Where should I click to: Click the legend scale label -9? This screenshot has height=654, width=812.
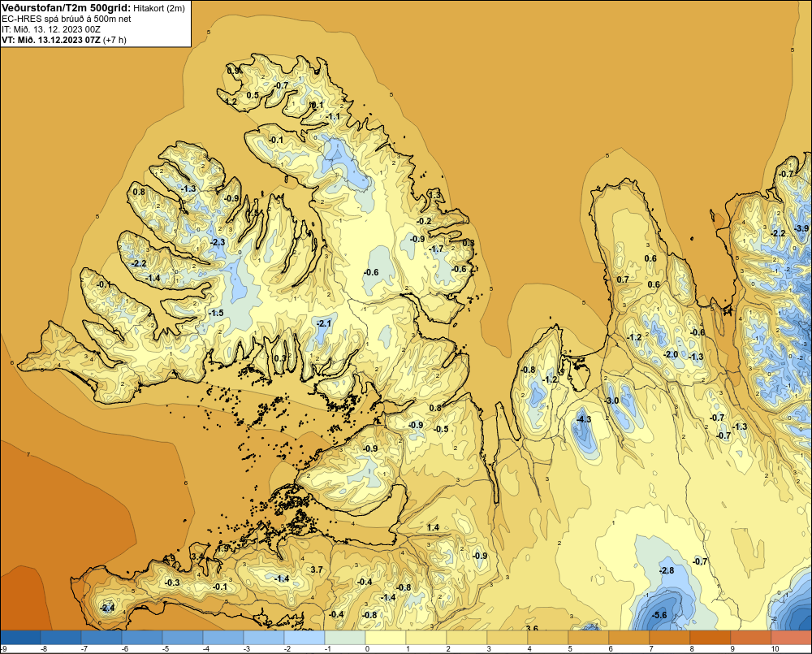click(x=3, y=649)
